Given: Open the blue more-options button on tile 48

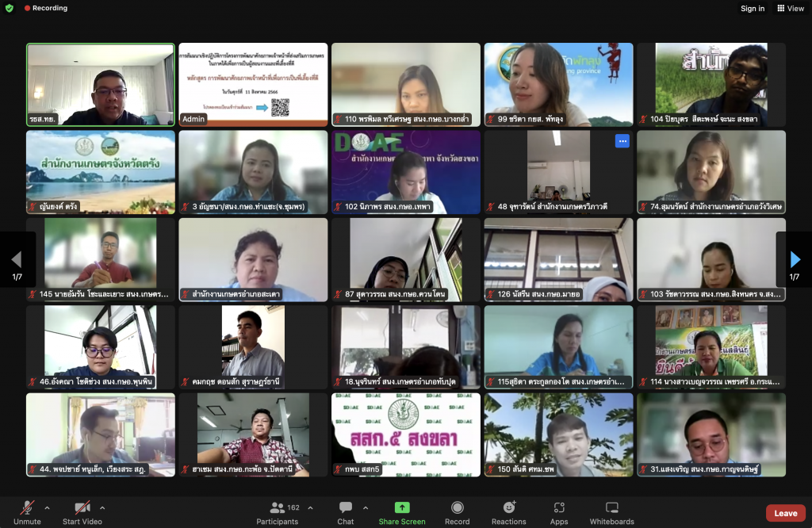Looking at the screenshot, I should pos(622,141).
